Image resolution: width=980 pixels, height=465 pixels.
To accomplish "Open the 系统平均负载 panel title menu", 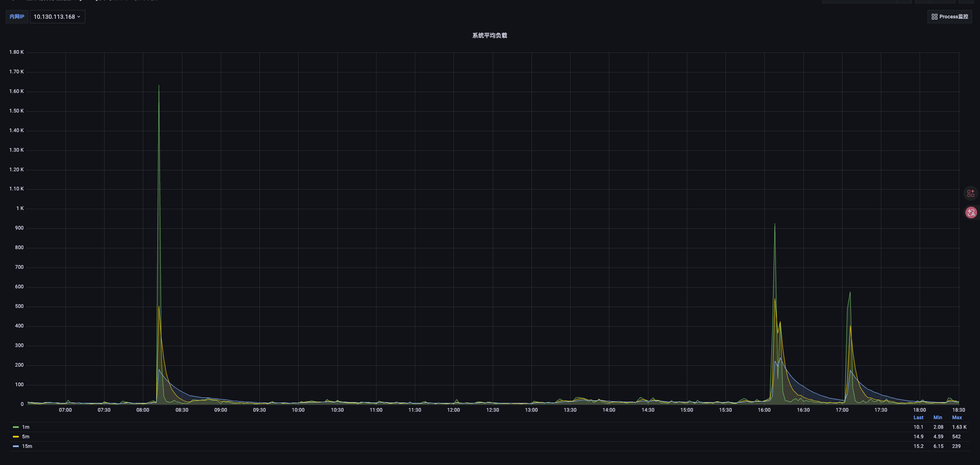I will (x=489, y=35).
